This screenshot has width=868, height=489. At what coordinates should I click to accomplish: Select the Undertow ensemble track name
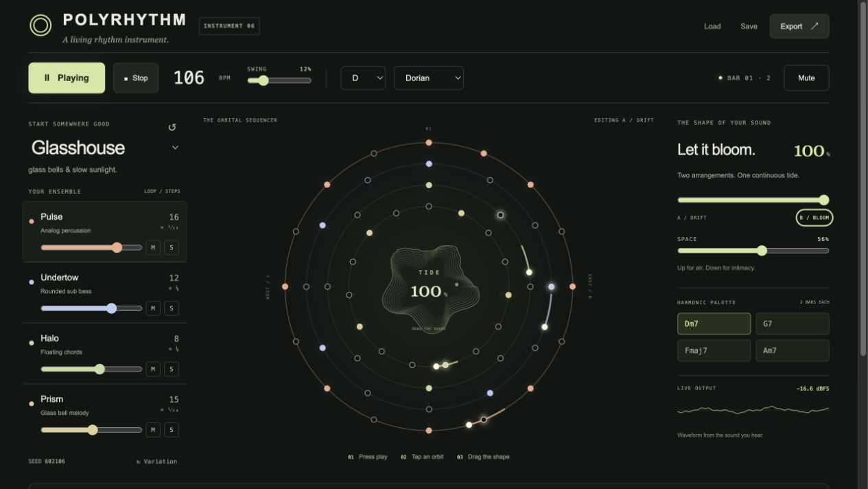click(60, 277)
